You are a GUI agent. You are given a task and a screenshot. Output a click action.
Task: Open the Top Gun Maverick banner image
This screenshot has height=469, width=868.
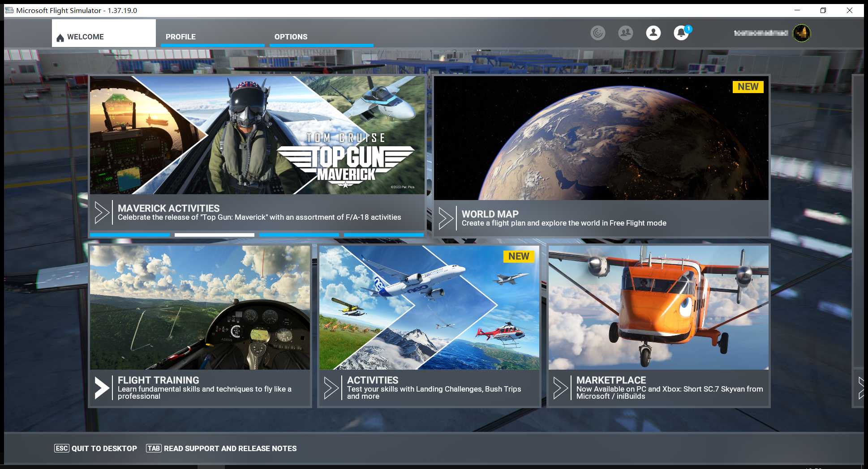(x=257, y=135)
